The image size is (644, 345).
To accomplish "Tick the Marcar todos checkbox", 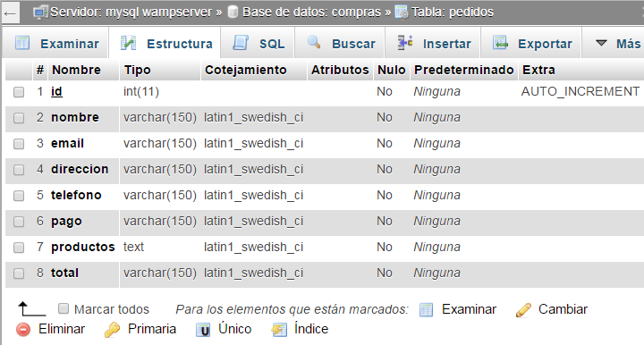I will [64, 308].
